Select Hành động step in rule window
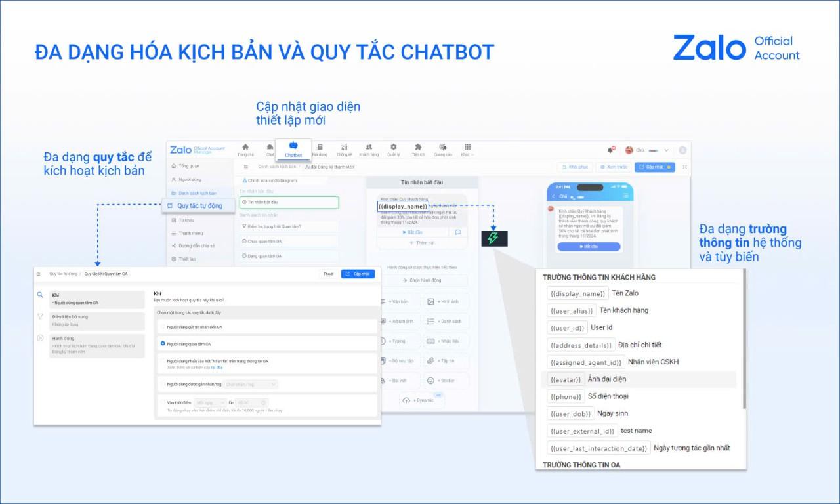Viewport: 840px width, 504px height. click(x=97, y=346)
